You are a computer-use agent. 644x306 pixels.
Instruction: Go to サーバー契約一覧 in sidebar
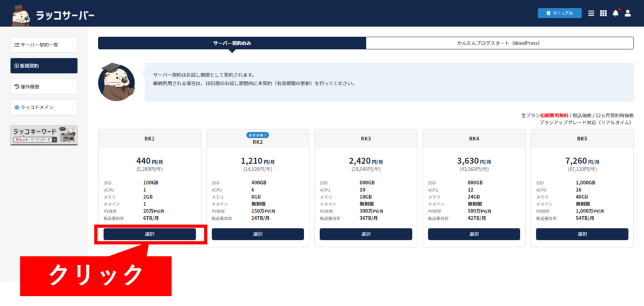coord(44,45)
